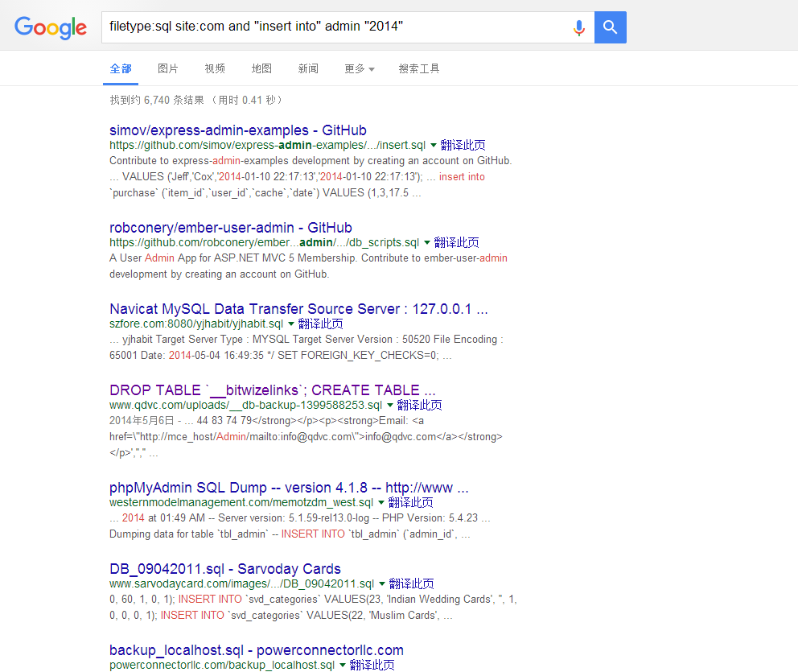Click the www.sarvodaycard.com/images green URL text
The height and width of the screenshot is (672, 798).
(x=242, y=584)
